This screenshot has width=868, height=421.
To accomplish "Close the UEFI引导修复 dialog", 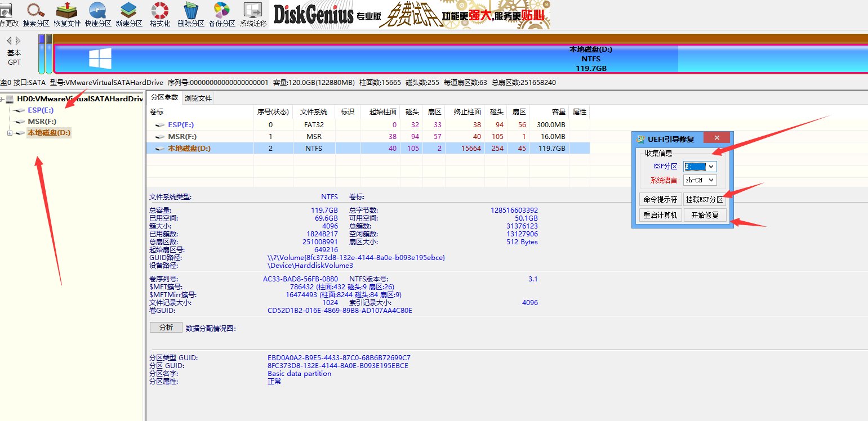I will point(716,138).
